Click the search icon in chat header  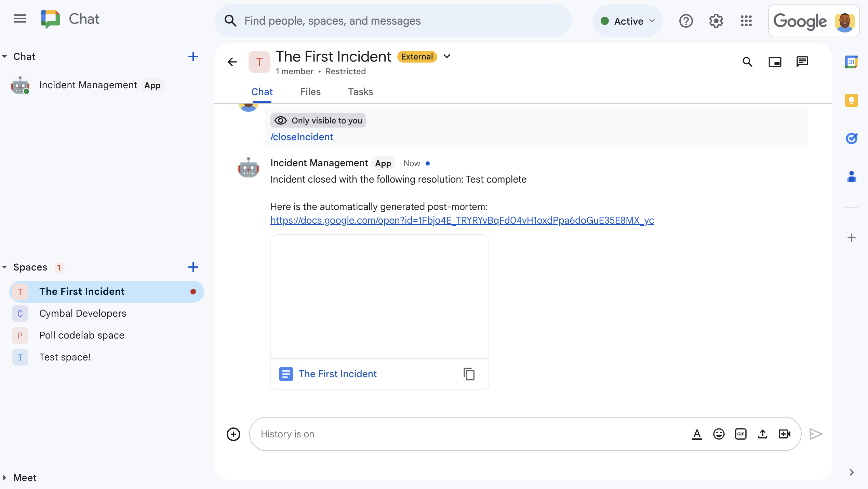coord(747,62)
